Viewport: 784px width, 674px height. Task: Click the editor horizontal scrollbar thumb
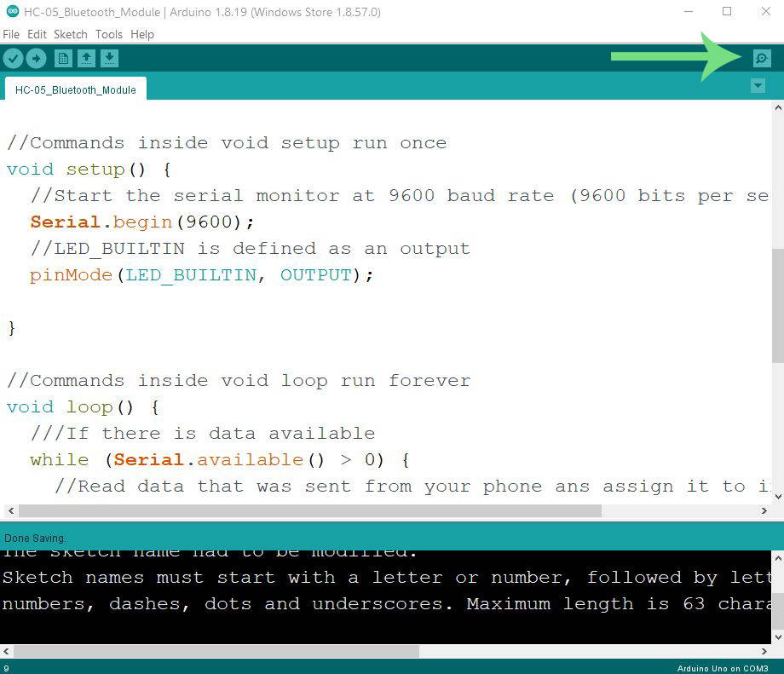coord(310,510)
